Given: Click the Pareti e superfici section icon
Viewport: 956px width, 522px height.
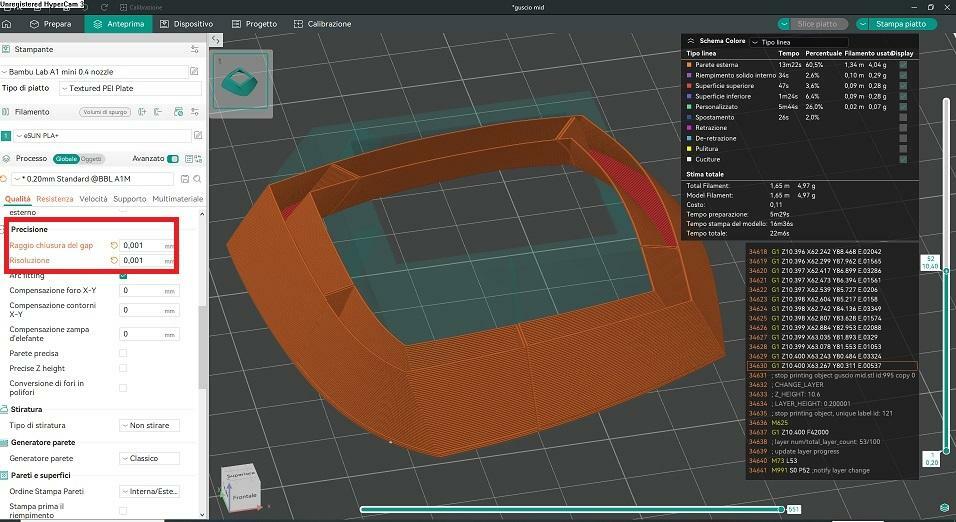Looking at the screenshot, I should coord(5,475).
